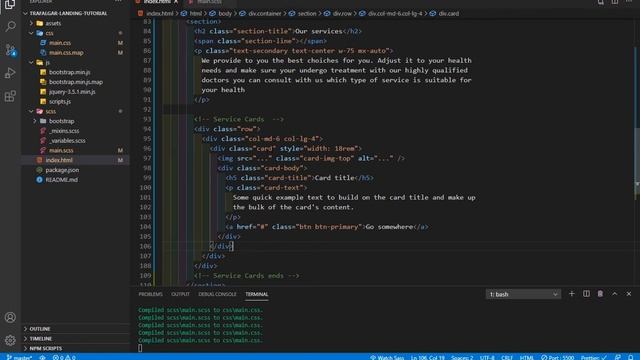Open scripts.js file

click(x=60, y=102)
